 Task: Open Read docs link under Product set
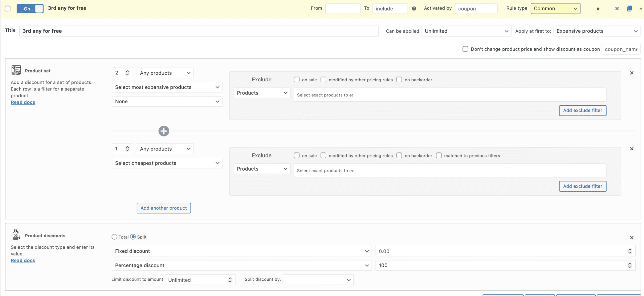(23, 102)
